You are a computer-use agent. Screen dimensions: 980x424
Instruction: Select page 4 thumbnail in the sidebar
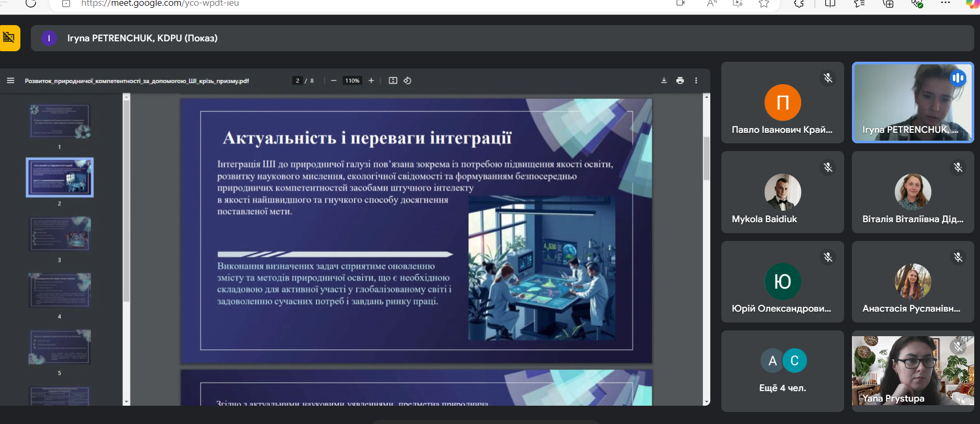(x=60, y=290)
